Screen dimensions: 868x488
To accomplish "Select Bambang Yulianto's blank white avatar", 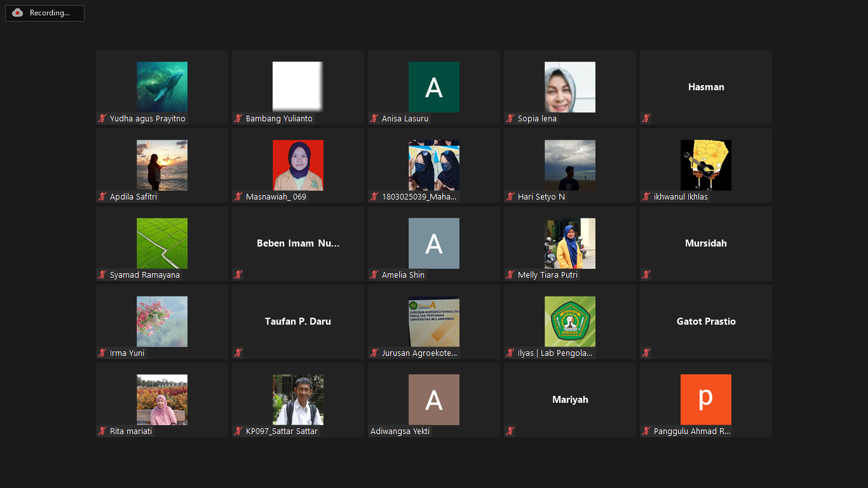I will (298, 87).
